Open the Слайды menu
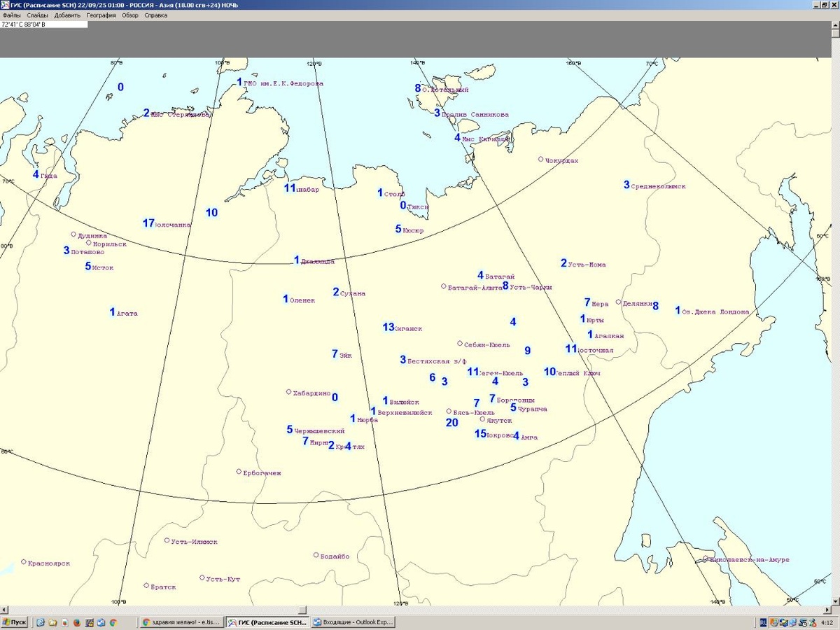Viewport: 840px width, 630px height. click(x=38, y=15)
